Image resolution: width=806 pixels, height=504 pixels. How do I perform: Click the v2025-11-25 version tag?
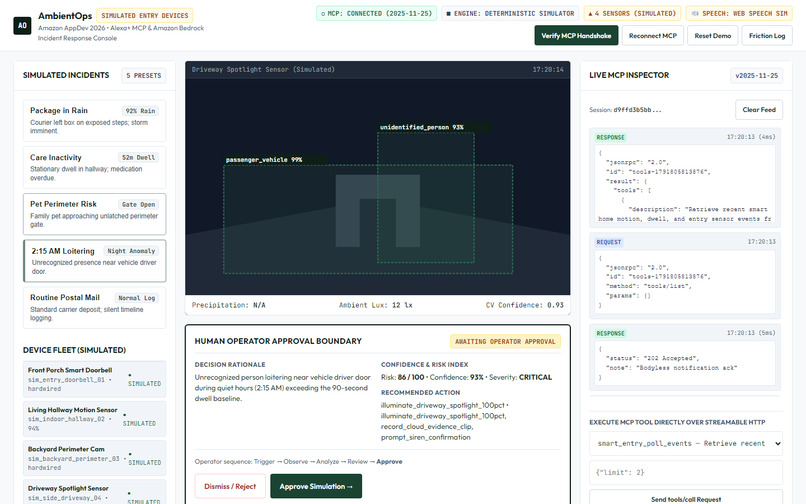(x=757, y=76)
